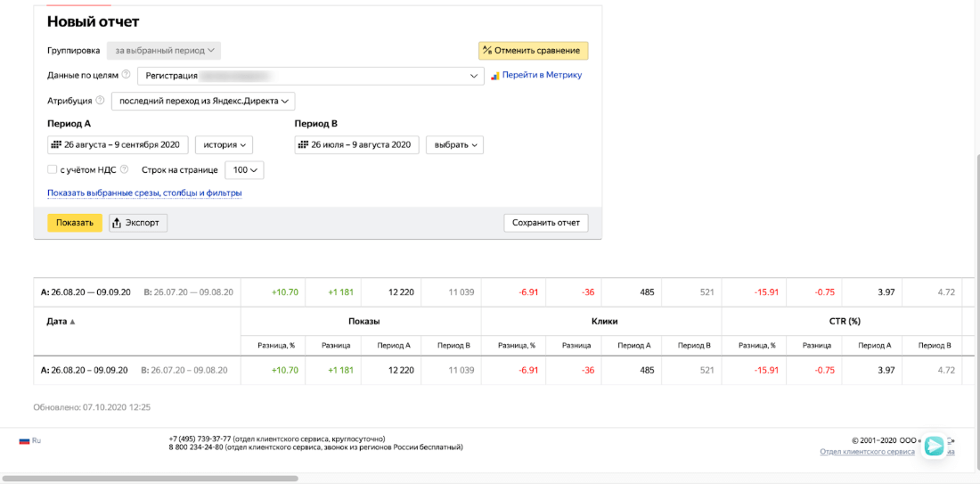Click the 485 clicks value in the summary row
This screenshot has height=484, width=980.
coord(646,292)
